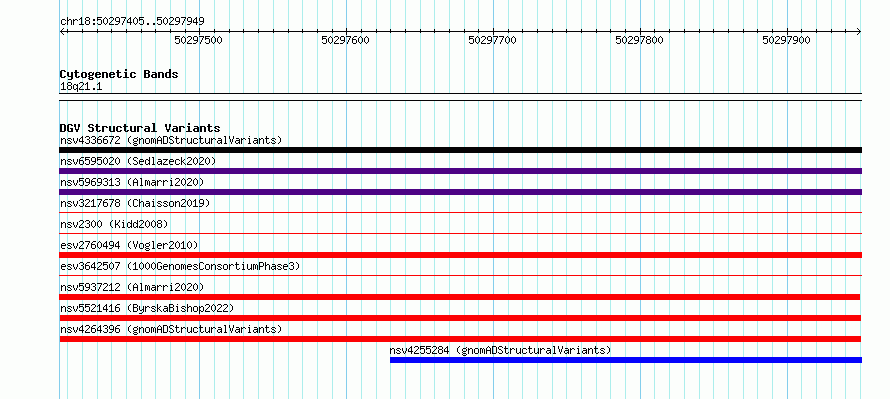Viewport: 890px width, 399px height.
Task: Open the esv2760494 (Vogler2010) label
Action: click(x=129, y=245)
